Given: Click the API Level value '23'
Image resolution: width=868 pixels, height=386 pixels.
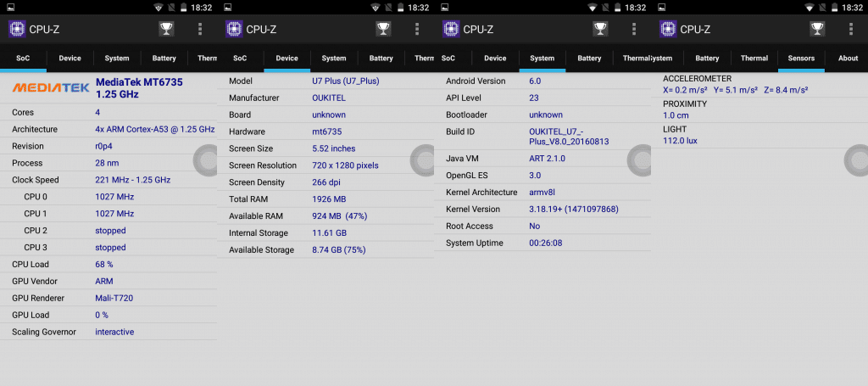Looking at the screenshot, I should click(534, 98).
